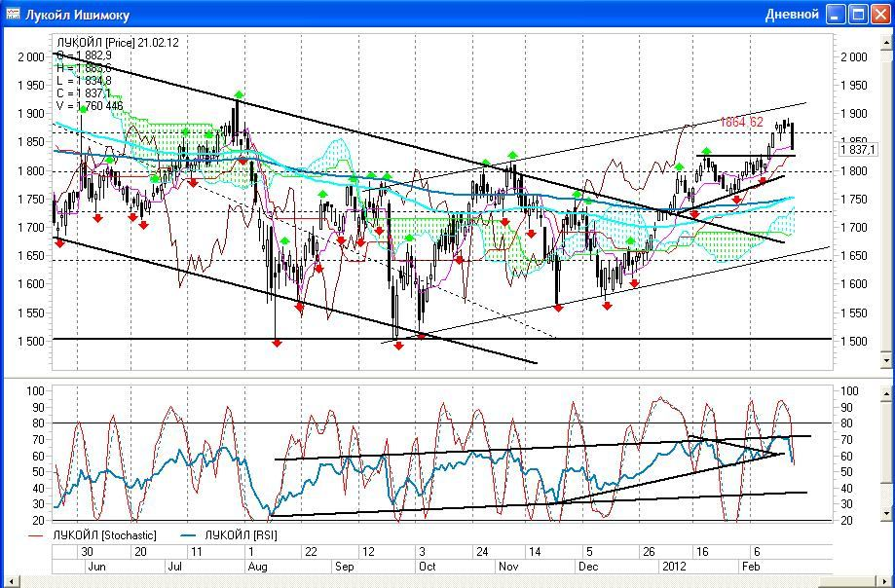
Task: Click the current price tag 1 837,1
Action: [858, 149]
